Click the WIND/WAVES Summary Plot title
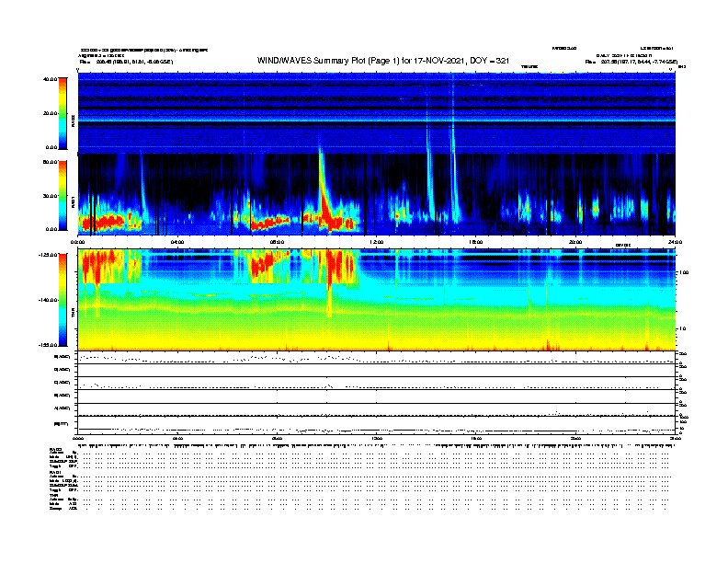Screen dimensions: 728x563 point(383,61)
